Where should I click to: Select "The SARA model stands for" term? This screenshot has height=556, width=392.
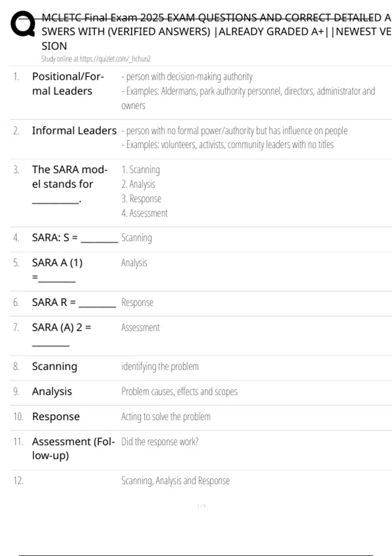click(70, 177)
